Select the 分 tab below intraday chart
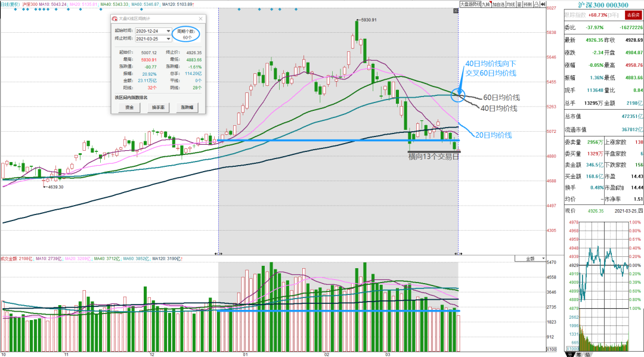Image resolution: width=644 pixels, height=357 pixels. click(x=570, y=354)
